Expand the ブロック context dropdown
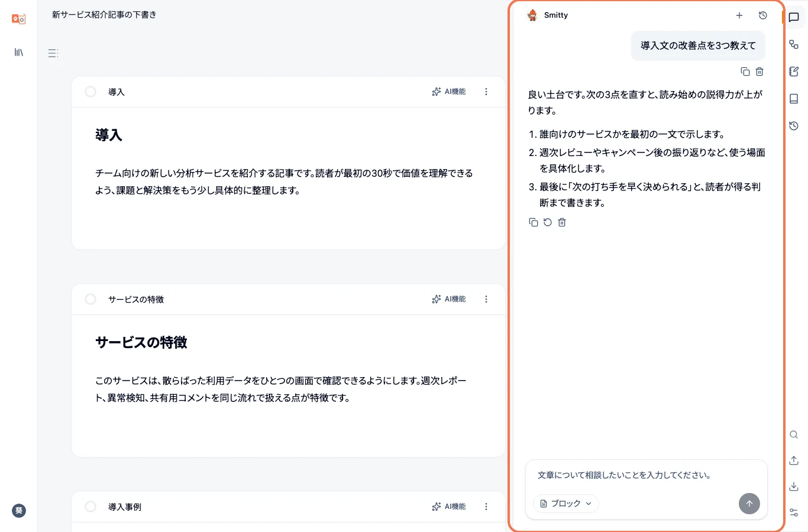Image resolution: width=808 pixels, height=532 pixels. [x=566, y=504]
